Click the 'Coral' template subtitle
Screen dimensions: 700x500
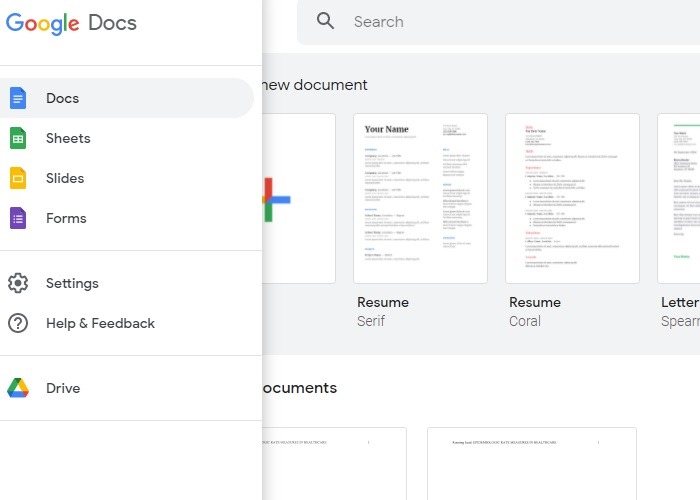(525, 321)
